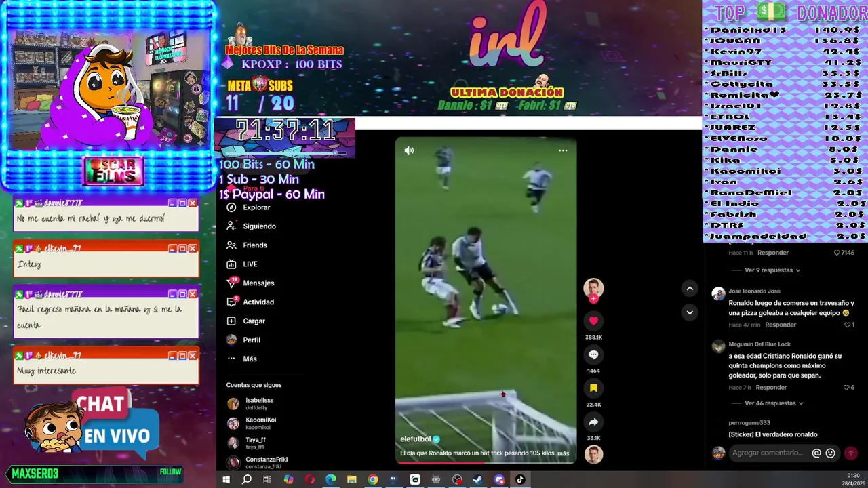Screen dimensions: 868x488
Task: Like the video with the heart icon
Action: (x=593, y=321)
